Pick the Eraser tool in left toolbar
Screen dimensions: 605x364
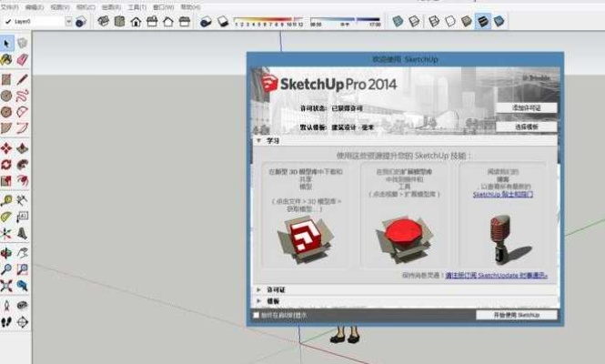click(22, 59)
